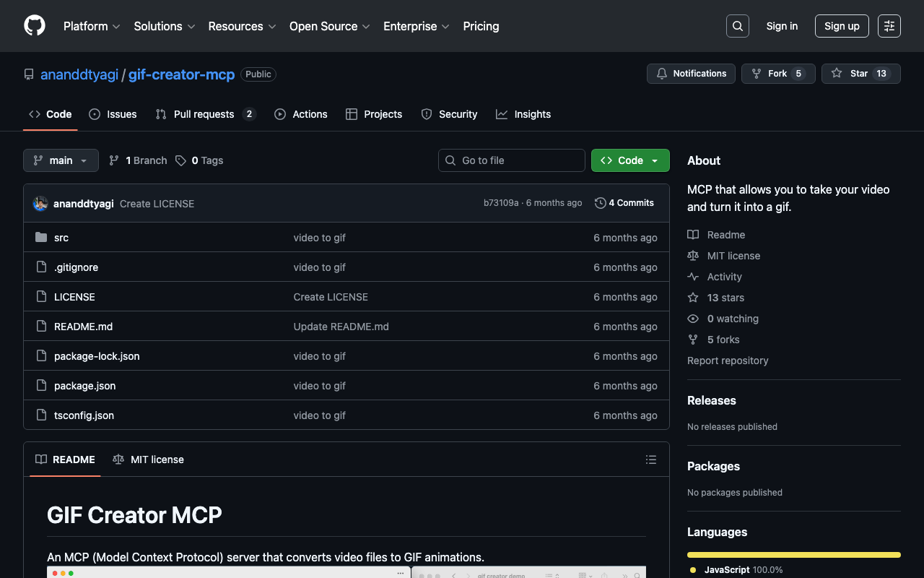
Task: Open the green Code dropdown
Action: pos(629,160)
